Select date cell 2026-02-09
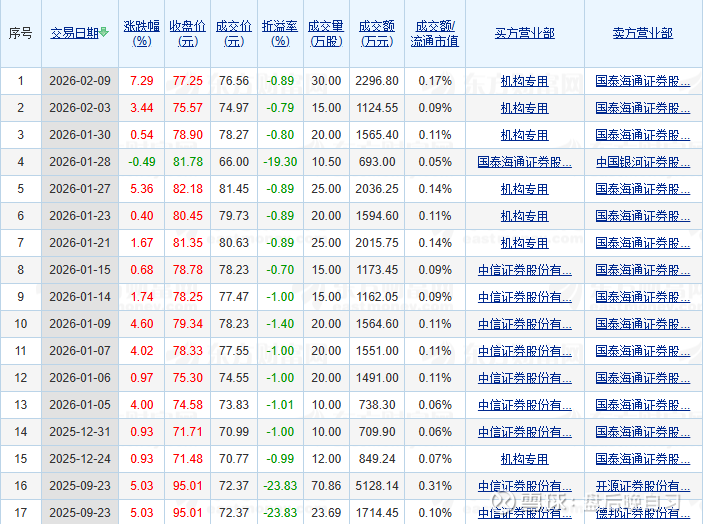Viewport: 703px width, 524px height. [x=80, y=81]
